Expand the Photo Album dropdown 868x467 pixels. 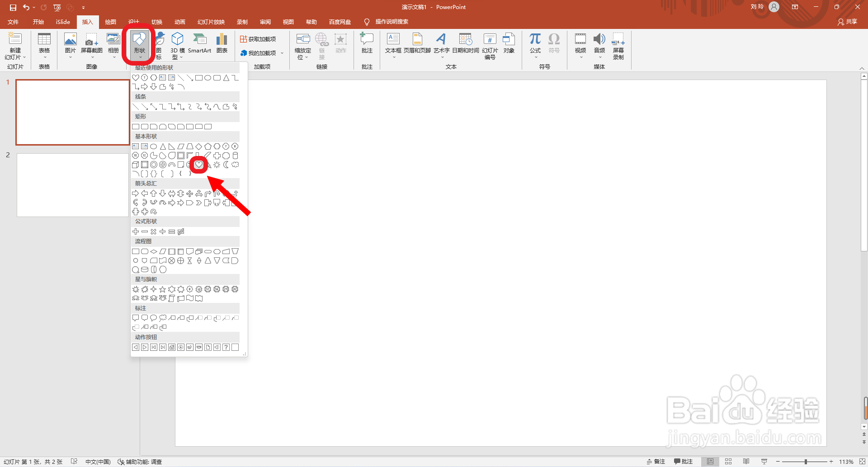click(x=113, y=57)
